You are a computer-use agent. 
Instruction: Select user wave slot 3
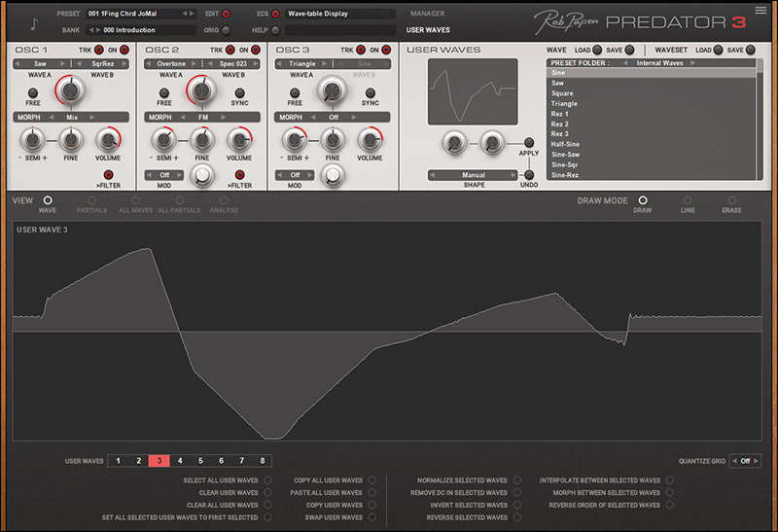pyautogui.click(x=159, y=461)
